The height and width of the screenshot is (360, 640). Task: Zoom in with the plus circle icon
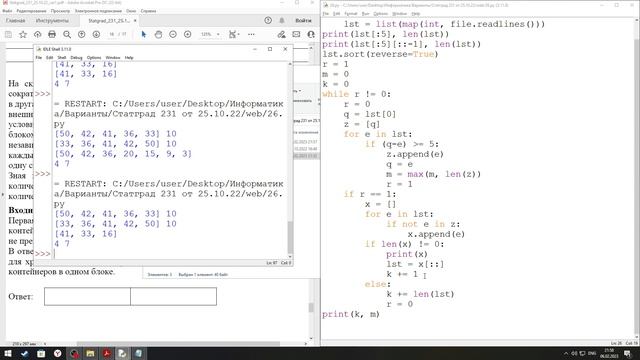click(x=188, y=34)
